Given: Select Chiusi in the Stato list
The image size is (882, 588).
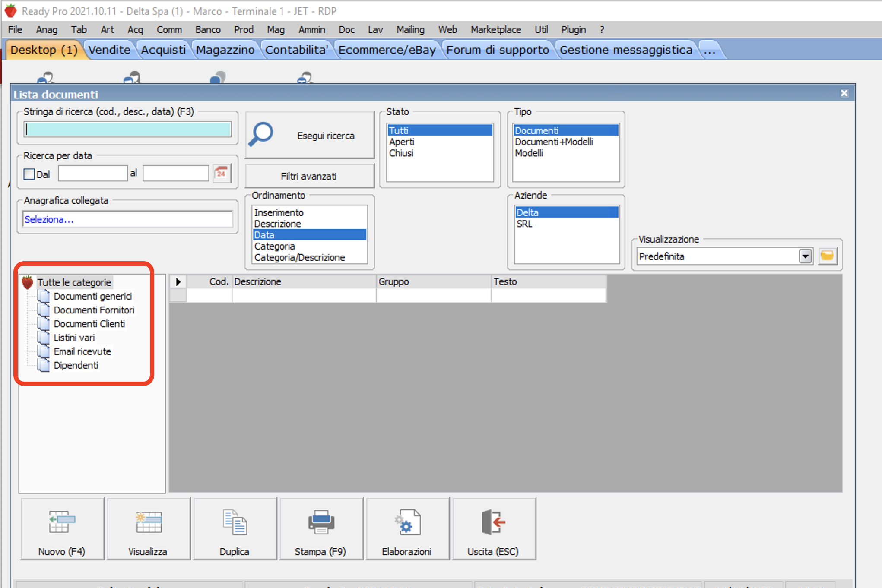Looking at the screenshot, I should click(440, 153).
